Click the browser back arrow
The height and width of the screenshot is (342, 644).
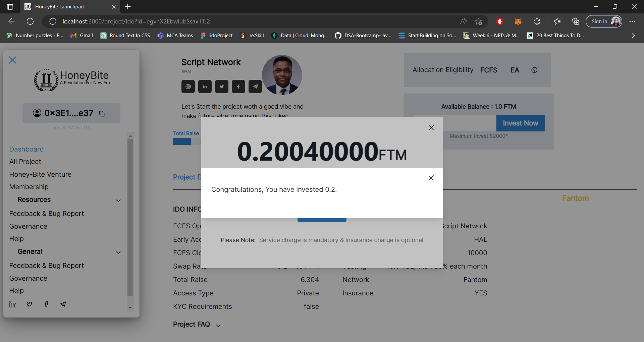(x=12, y=21)
